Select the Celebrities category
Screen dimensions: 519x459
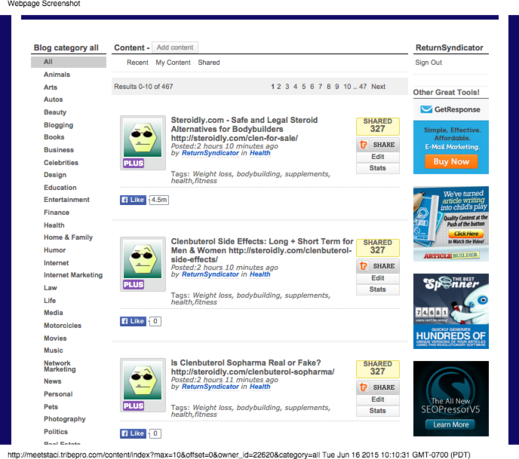point(61,163)
